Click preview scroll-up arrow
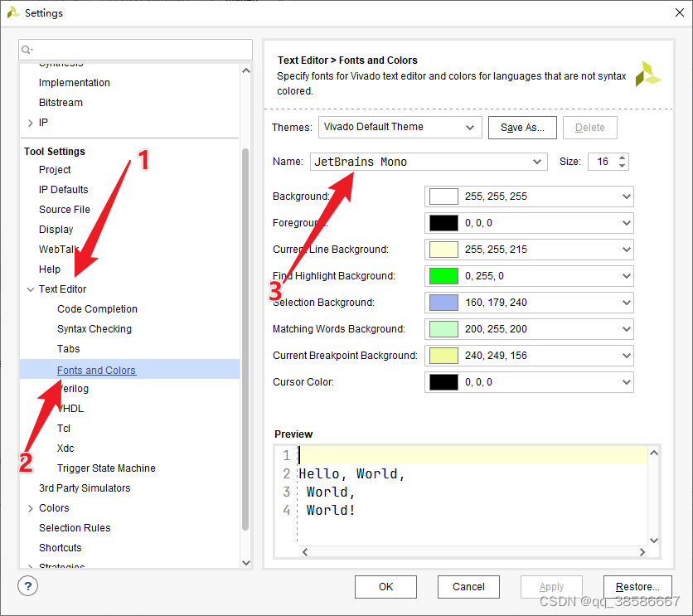 point(654,453)
